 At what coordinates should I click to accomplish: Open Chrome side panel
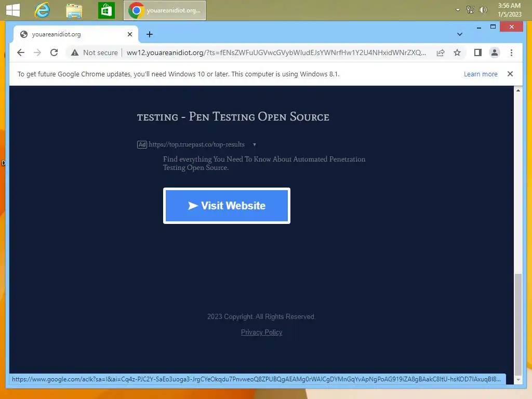pos(478,52)
